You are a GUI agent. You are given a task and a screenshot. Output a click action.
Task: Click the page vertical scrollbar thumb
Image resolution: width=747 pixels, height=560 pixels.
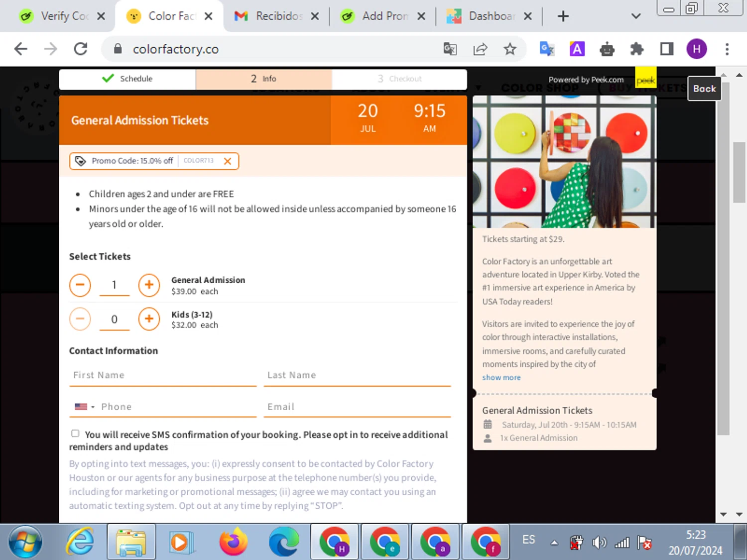coord(739,172)
